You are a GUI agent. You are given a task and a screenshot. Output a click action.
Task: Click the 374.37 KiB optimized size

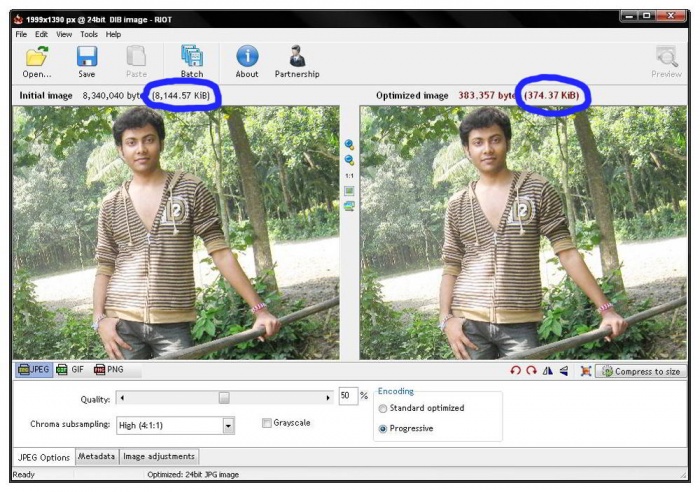point(551,95)
